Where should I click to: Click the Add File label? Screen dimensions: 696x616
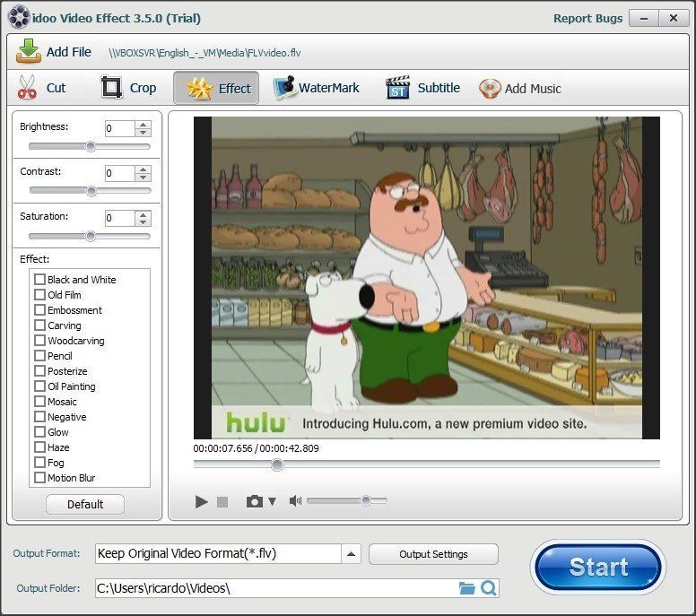(x=69, y=52)
